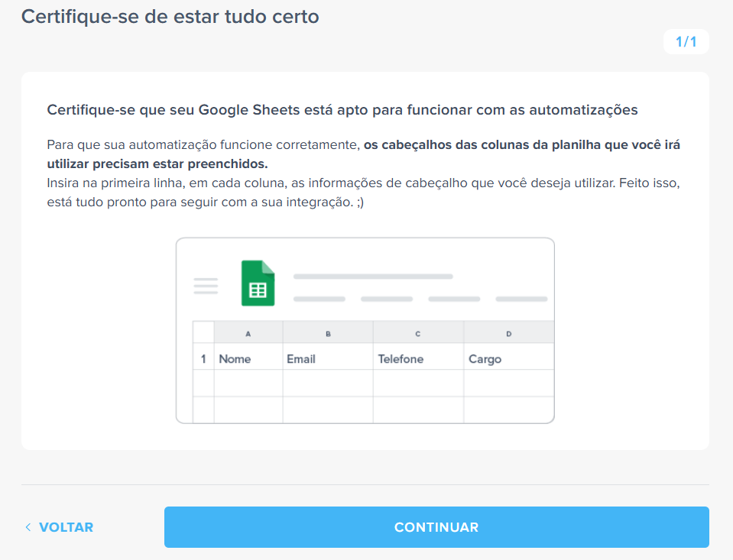
Task: Click the back chevron beside VOLTAR
Action: point(28,527)
